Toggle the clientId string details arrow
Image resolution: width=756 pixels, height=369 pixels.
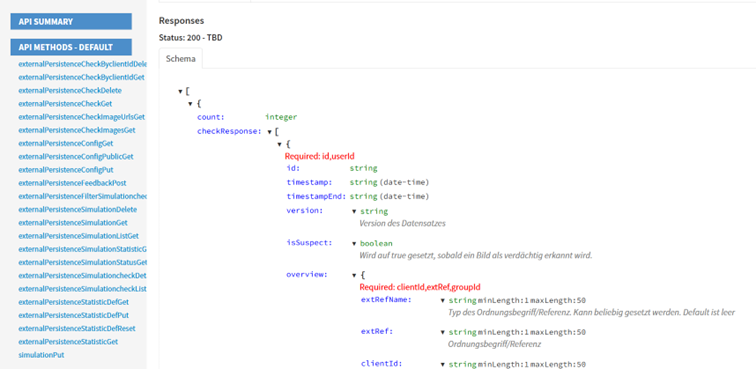click(x=443, y=364)
